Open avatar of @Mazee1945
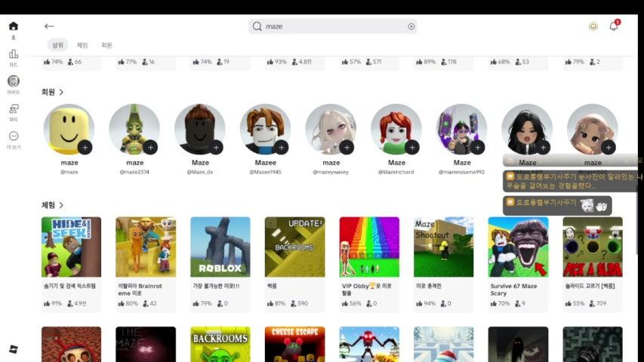644x362 pixels. (265, 129)
